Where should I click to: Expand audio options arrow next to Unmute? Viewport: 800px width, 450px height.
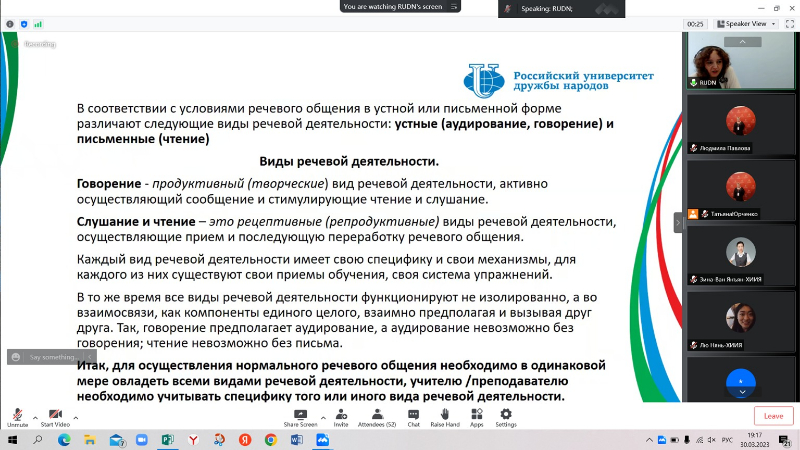pyautogui.click(x=35, y=416)
